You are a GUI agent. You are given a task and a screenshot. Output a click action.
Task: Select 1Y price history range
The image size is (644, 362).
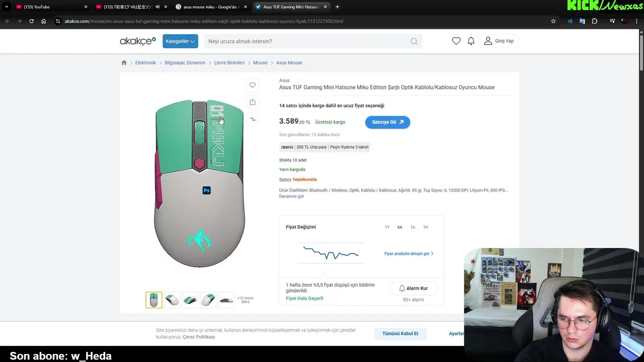[x=387, y=227]
